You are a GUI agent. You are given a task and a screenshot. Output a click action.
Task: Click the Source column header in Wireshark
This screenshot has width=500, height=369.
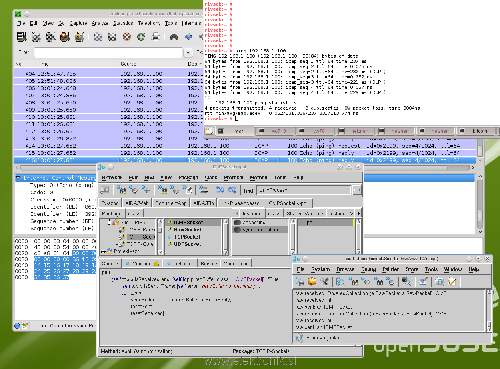tap(128, 64)
